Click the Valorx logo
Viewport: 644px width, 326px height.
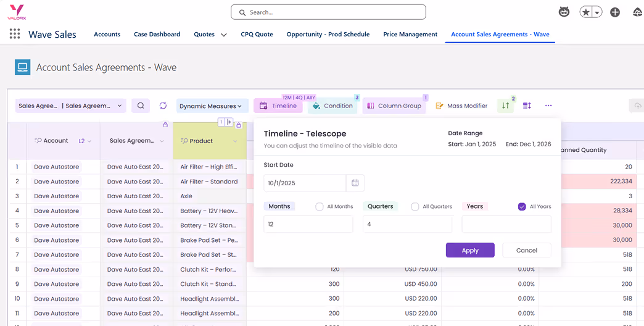pyautogui.click(x=17, y=12)
